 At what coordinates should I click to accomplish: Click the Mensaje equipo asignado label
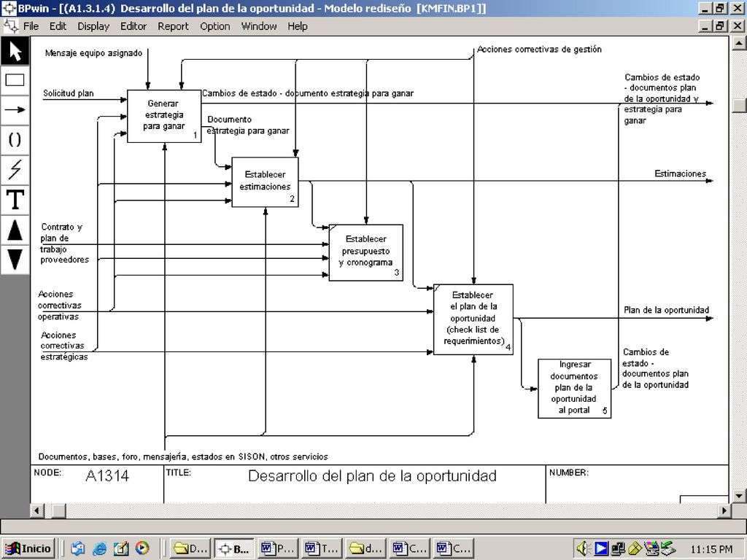(94, 52)
